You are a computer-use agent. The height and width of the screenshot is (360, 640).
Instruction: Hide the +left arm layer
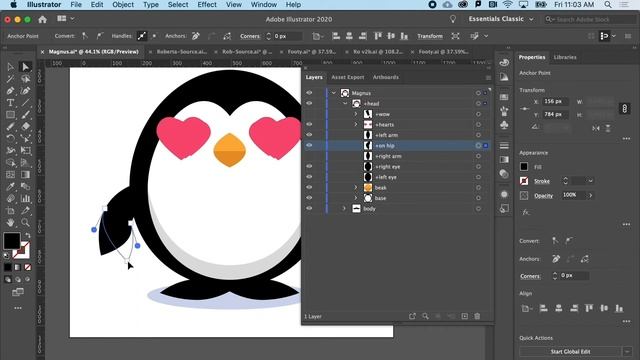pyautogui.click(x=309, y=135)
